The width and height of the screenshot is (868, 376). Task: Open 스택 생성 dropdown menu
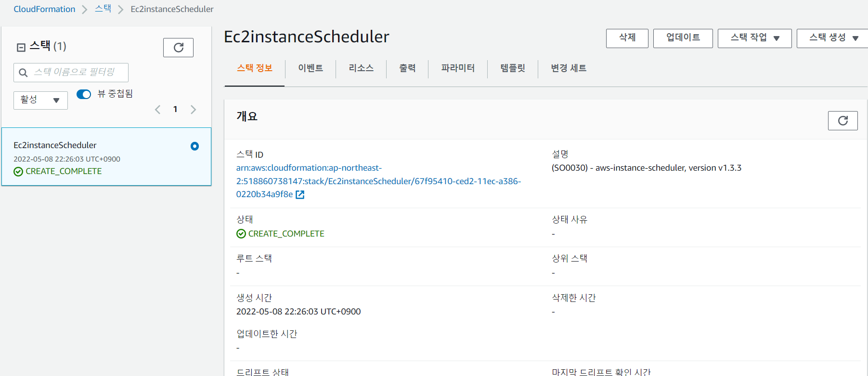pyautogui.click(x=833, y=38)
